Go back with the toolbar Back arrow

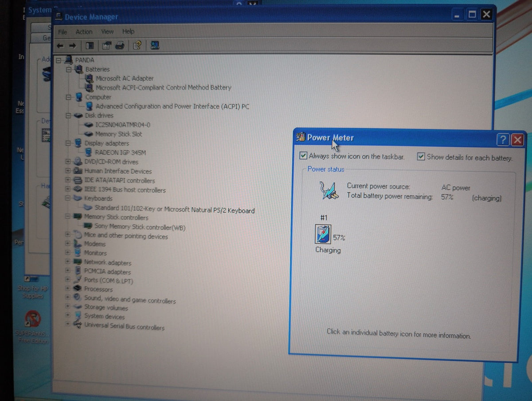(x=60, y=46)
